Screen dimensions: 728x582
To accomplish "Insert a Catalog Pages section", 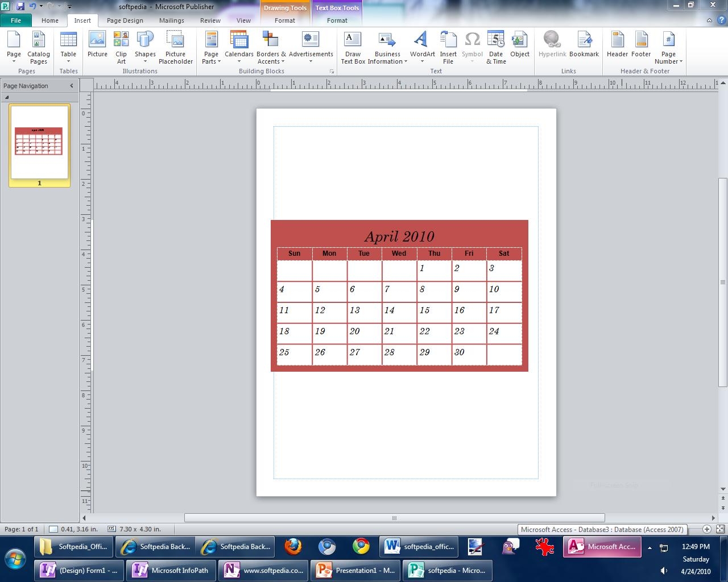I will pyautogui.click(x=39, y=48).
